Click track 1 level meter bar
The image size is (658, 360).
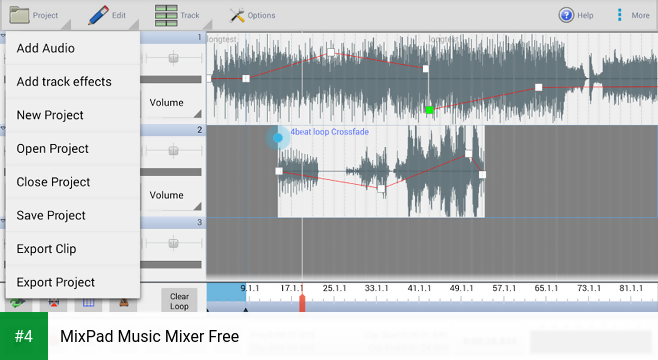[171, 79]
